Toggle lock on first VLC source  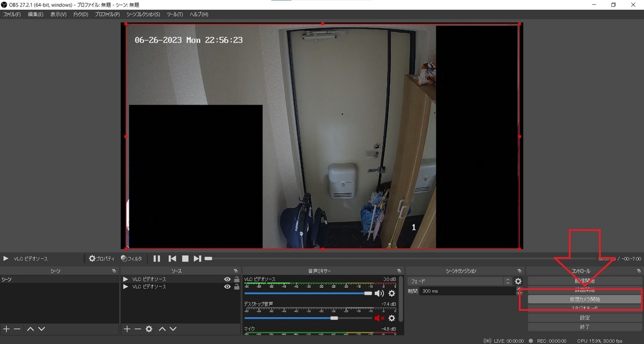pyautogui.click(x=236, y=280)
